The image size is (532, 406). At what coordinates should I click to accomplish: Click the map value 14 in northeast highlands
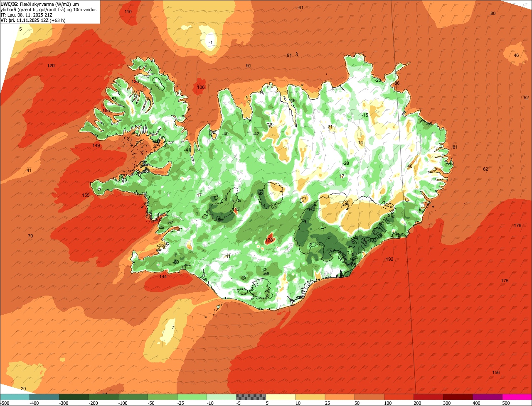click(360, 142)
